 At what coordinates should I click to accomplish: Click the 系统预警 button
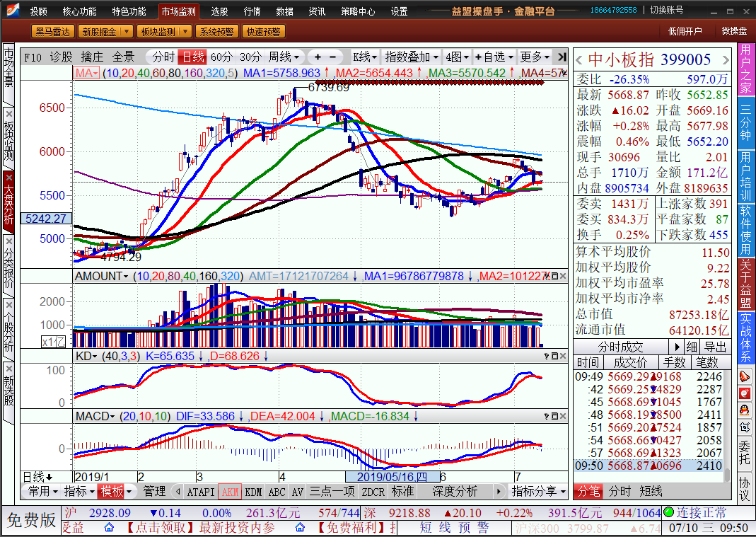[216, 32]
